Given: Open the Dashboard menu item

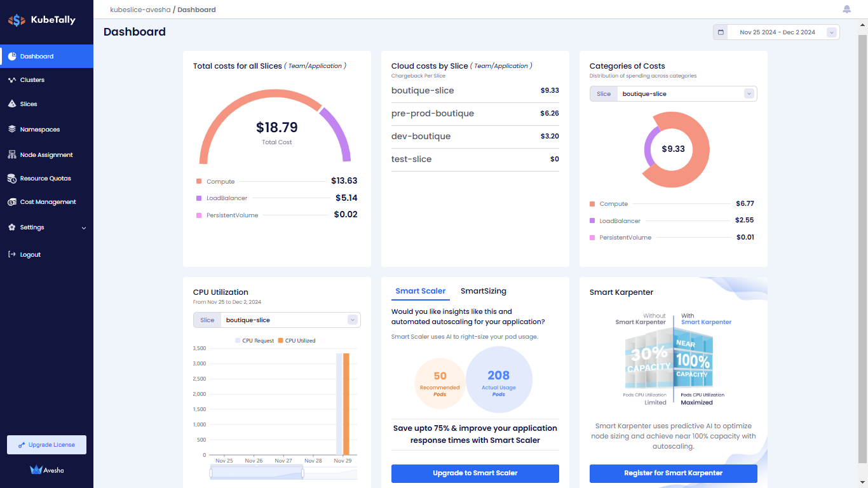Looking at the screenshot, I should click(x=46, y=56).
